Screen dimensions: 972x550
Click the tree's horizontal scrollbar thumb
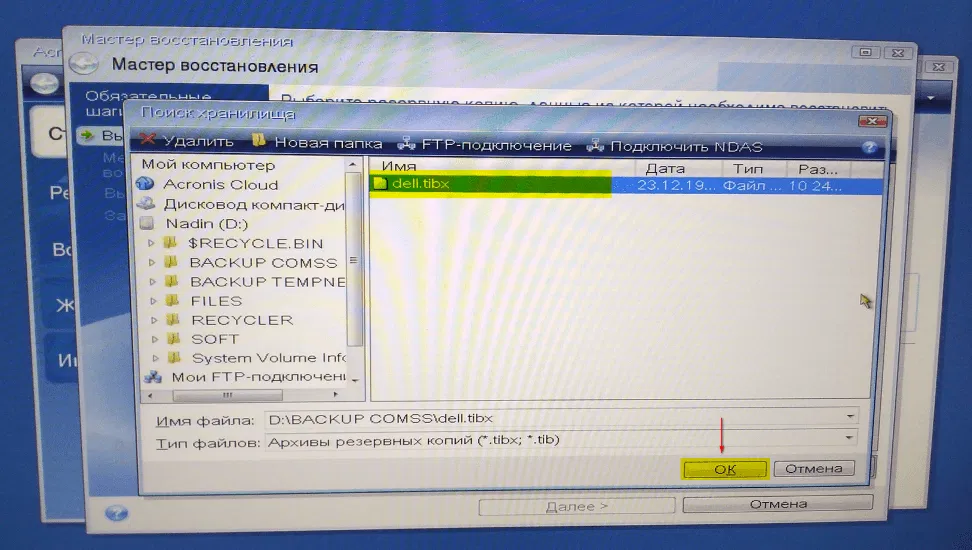228,395
